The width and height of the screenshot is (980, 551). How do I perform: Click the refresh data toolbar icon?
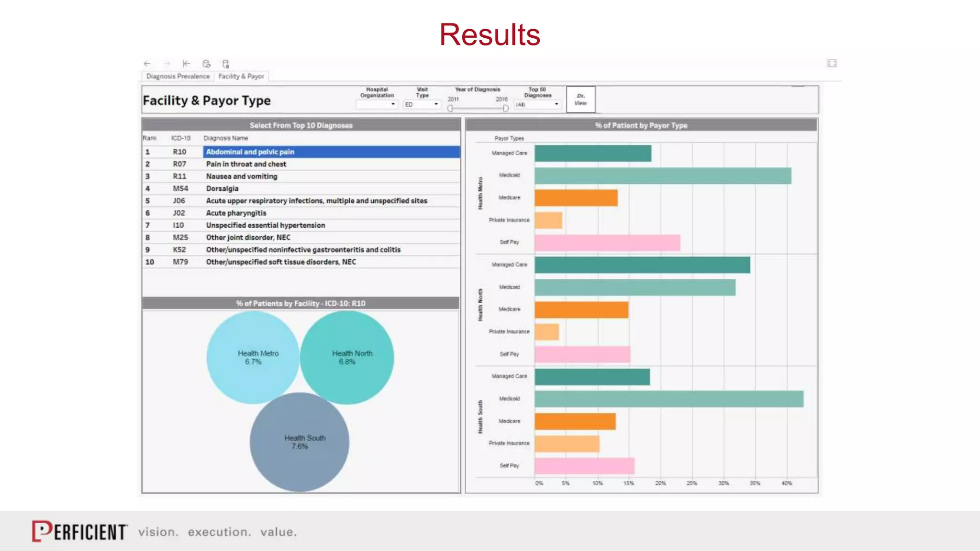(x=206, y=64)
